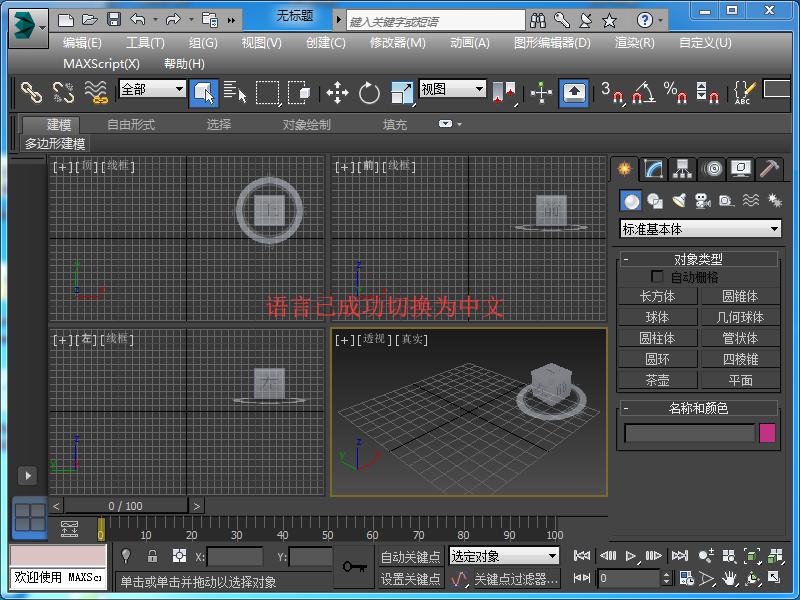Screen dimensions: 800x600
Task: Enable the AutoGrid checkbox
Action: (x=658, y=277)
